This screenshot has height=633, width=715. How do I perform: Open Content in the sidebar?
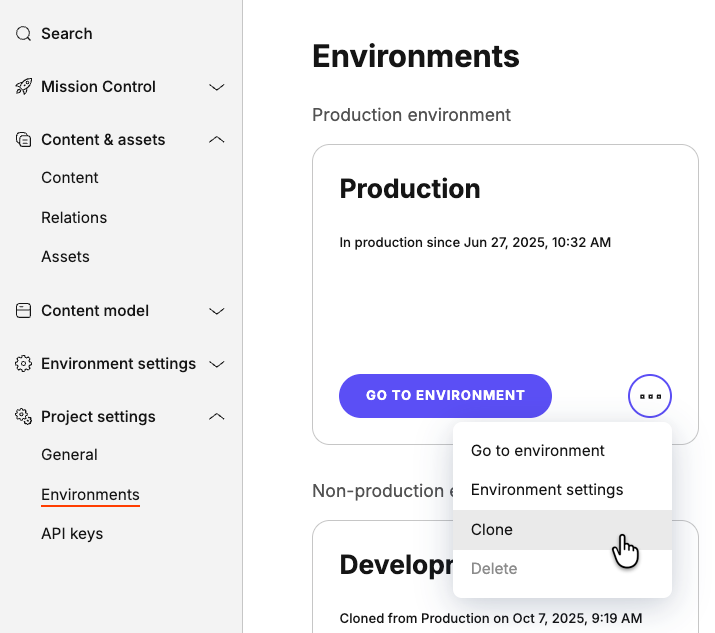(70, 178)
